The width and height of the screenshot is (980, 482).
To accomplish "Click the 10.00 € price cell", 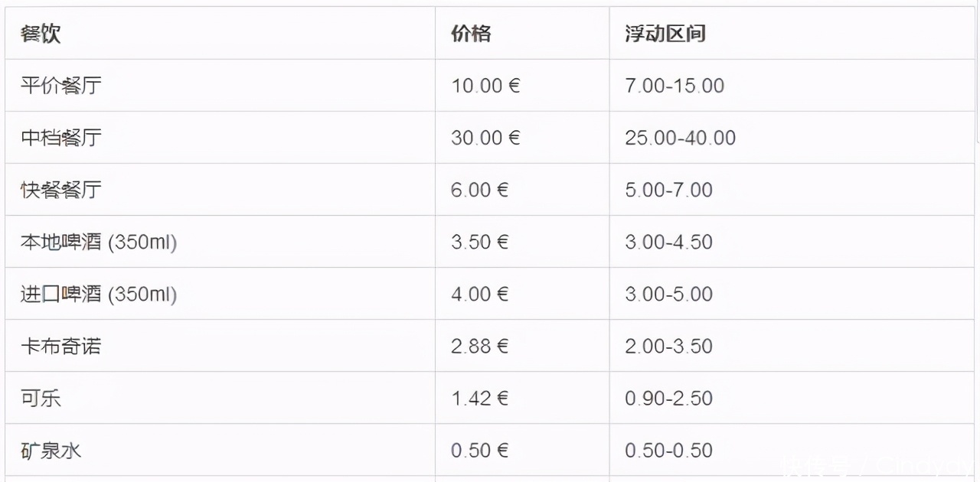I will 485,86.
